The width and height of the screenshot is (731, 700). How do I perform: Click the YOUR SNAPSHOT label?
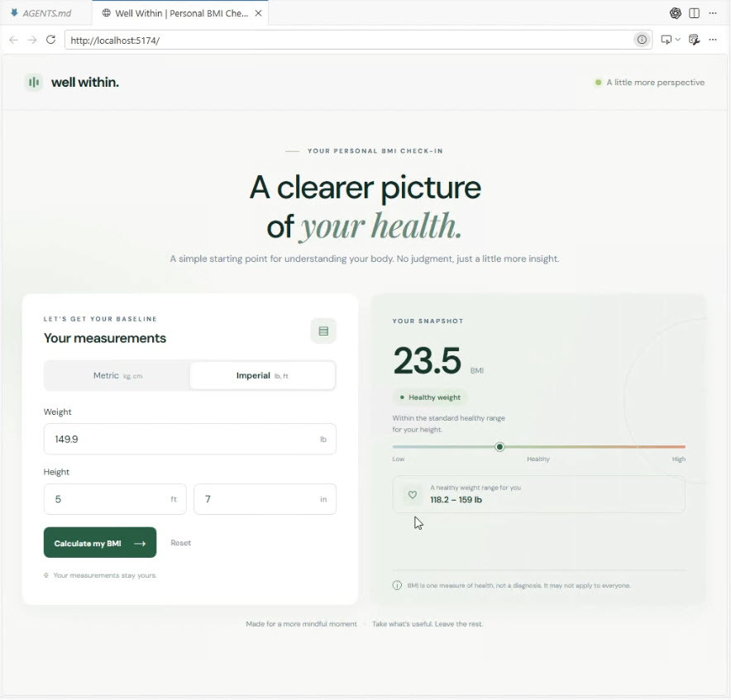pyautogui.click(x=428, y=321)
